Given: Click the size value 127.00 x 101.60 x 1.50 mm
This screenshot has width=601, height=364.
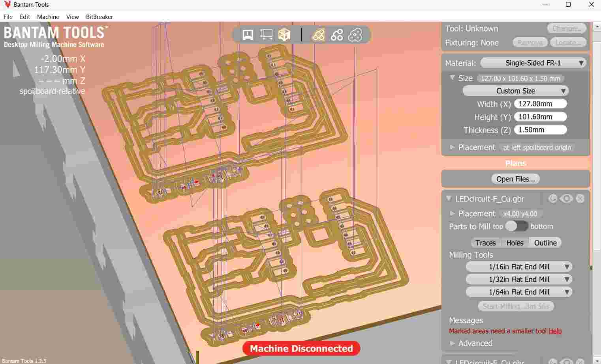Looking at the screenshot, I should 520,78.
